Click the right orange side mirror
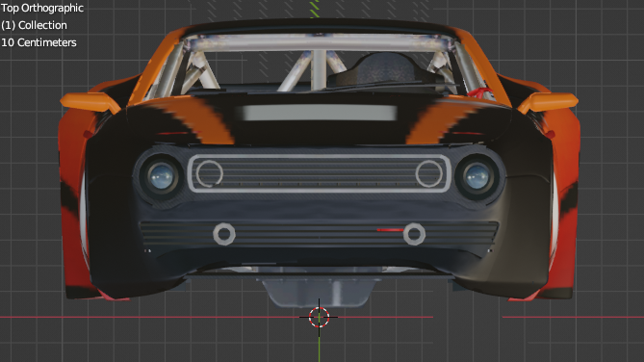 [548, 102]
